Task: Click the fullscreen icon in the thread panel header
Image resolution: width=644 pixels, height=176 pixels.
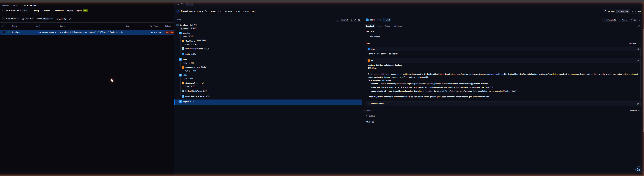Action: [x=182, y=4]
